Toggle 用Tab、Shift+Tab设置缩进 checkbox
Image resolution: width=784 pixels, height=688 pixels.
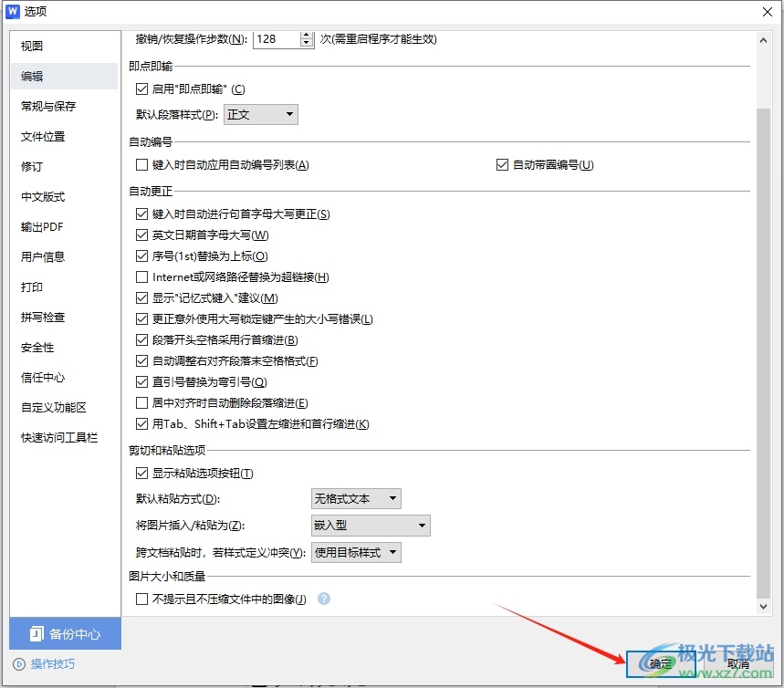(141, 424)
